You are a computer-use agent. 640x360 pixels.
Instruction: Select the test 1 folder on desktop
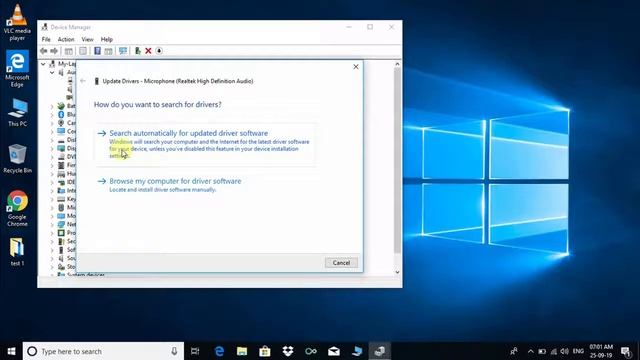(17, 252)
